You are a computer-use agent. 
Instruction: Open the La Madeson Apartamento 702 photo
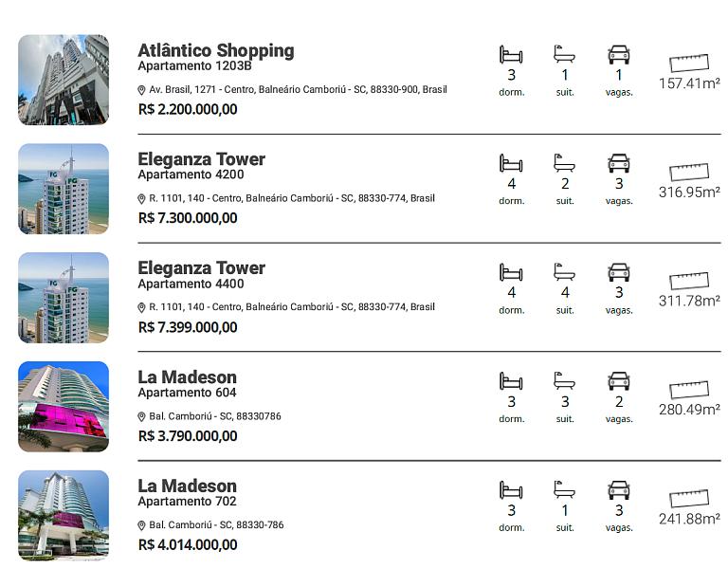[64, 515]
